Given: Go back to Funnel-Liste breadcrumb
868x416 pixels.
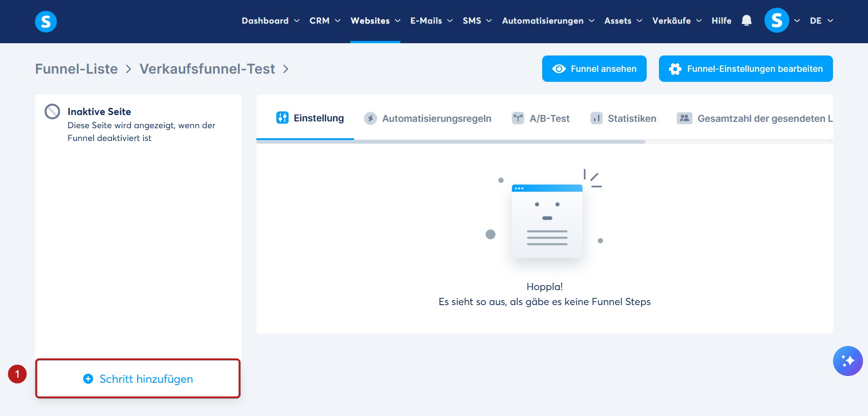Looking at the screenshot, I should 76,69.
